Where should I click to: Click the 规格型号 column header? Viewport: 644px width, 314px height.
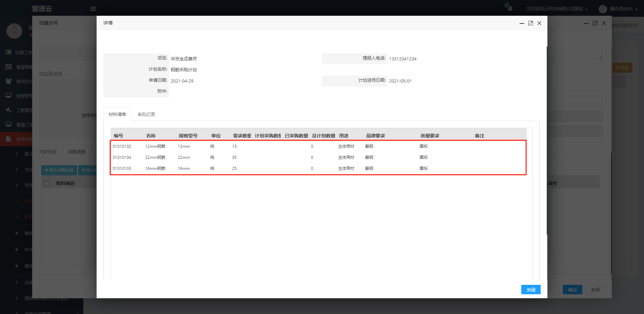tap(188, 136)
